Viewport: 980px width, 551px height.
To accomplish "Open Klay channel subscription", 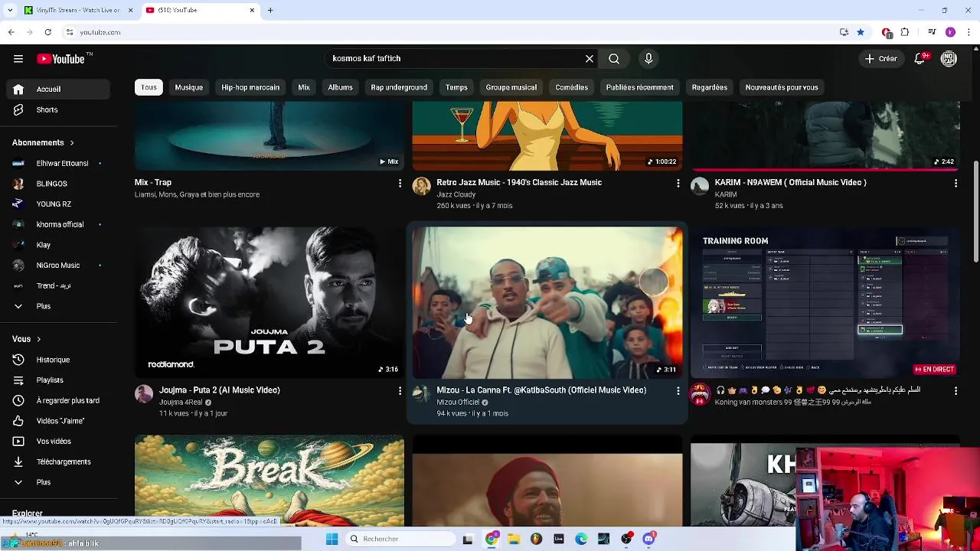I will coord(60,245).
